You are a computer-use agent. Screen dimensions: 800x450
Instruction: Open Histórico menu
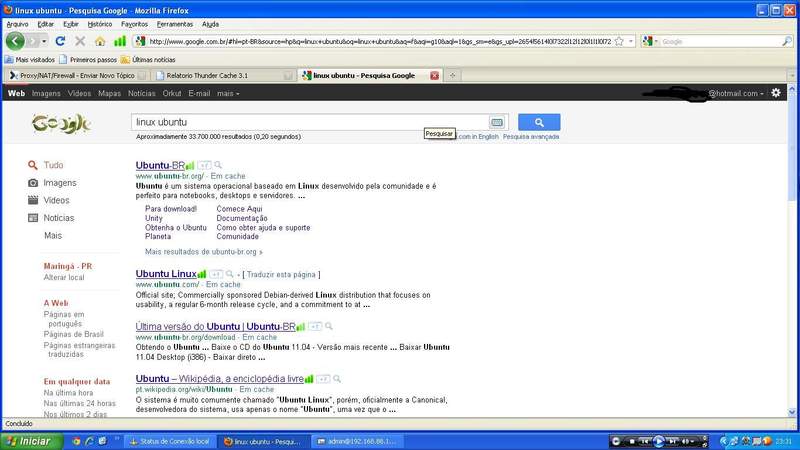[x=99, y=24]
